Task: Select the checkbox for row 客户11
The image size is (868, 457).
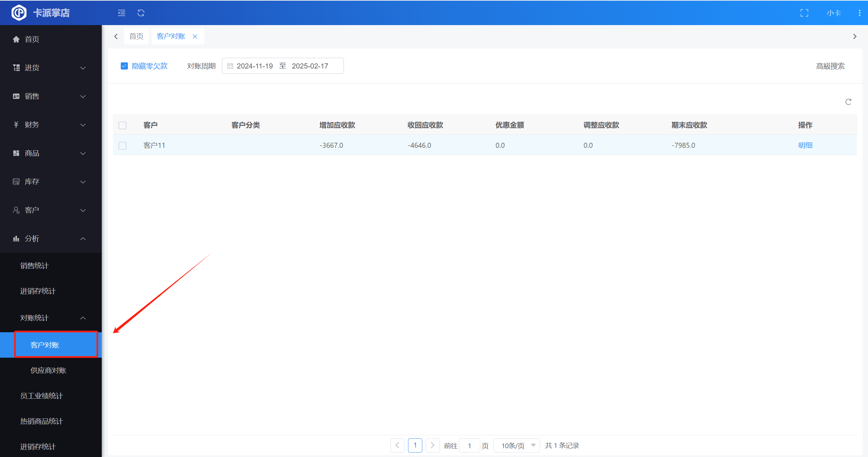Action: coord(122,145)
